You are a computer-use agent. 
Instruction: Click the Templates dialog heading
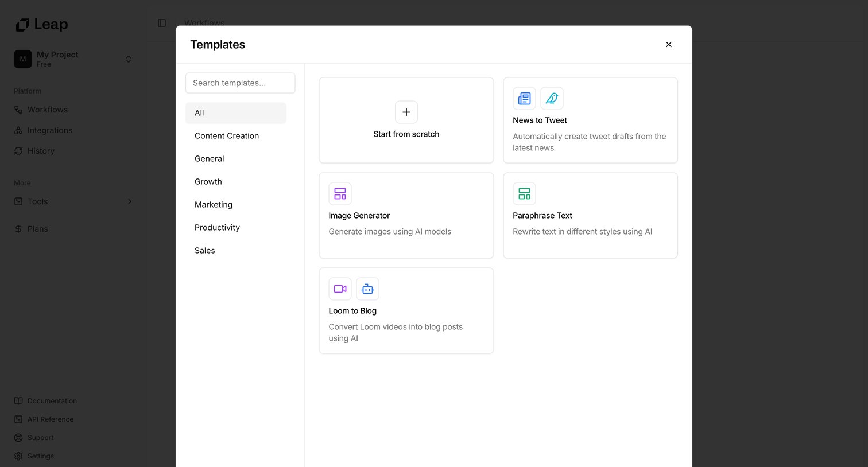218,44
